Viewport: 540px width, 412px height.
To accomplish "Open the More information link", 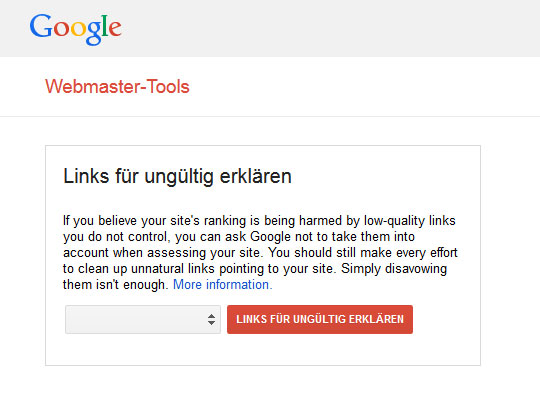I will click(x=222, y=285).
